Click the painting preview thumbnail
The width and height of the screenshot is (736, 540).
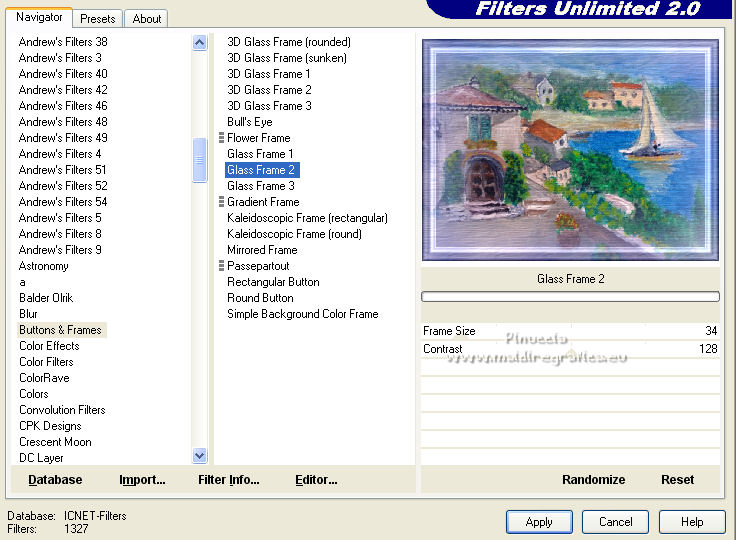tap(570, 150)
